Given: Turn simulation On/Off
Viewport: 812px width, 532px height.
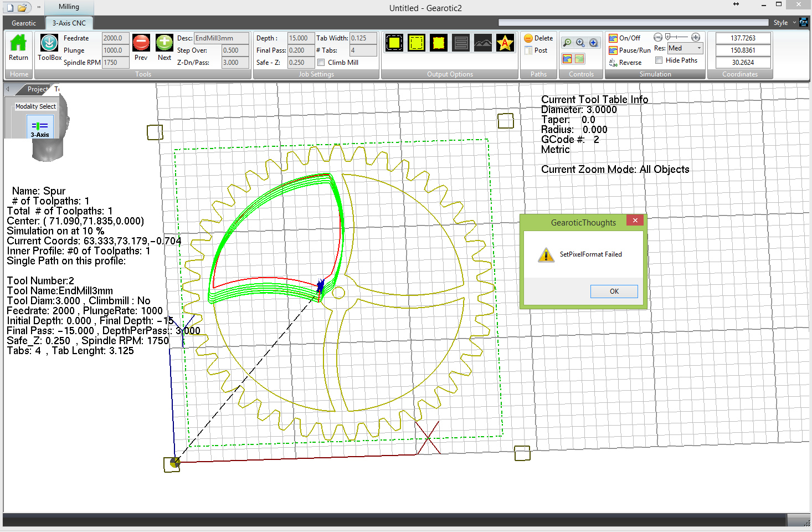Looking at the screenshot, I should tap(624, 38).
